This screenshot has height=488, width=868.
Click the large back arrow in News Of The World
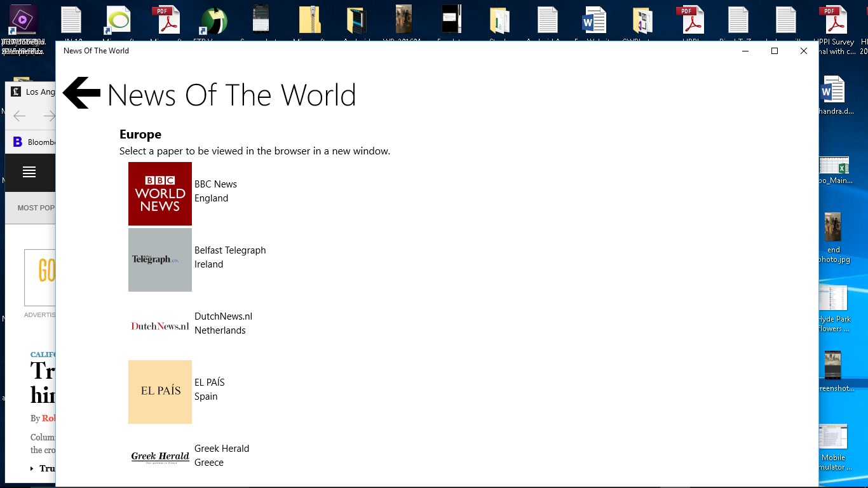click(x=81, y=92)
